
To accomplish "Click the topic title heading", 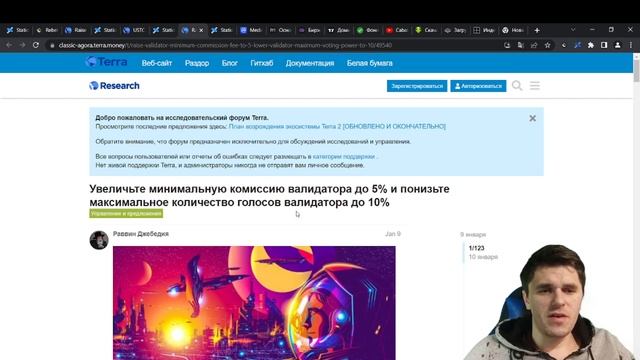I will pos(269,196).
